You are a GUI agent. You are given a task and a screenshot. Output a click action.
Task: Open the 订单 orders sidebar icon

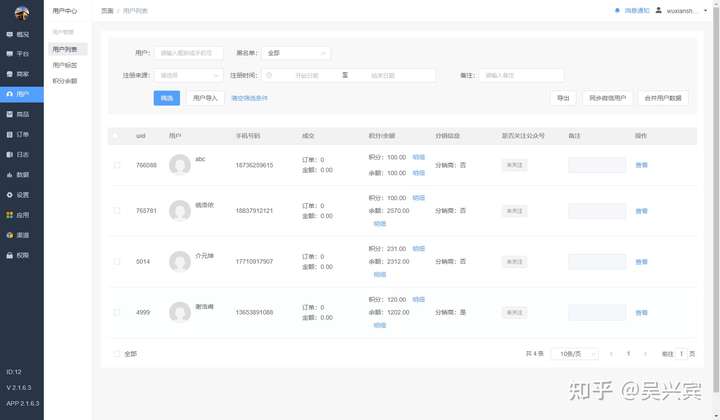tap(10, 134)
